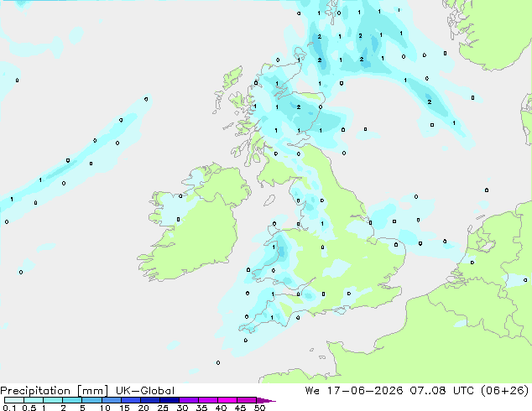Select the dark blue swatch between 25 and 30
This screenshot has width=532, height=411.
(x=169, y=400)
